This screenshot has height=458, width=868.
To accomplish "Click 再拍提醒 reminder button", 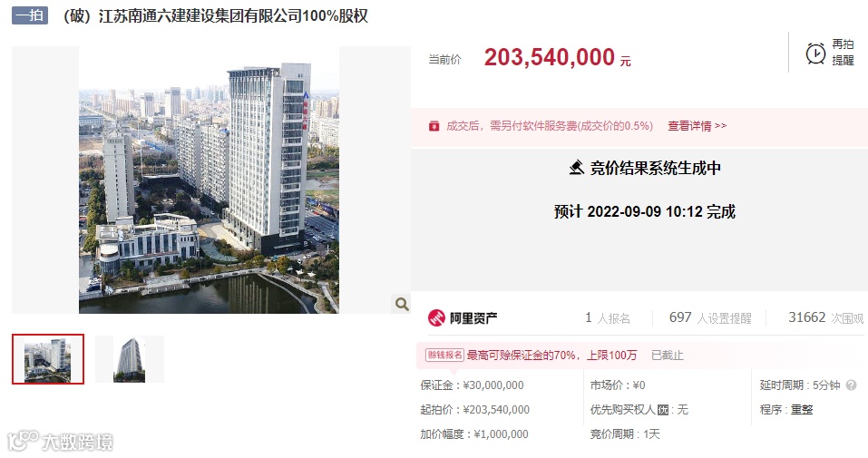I will coord(830,53).
